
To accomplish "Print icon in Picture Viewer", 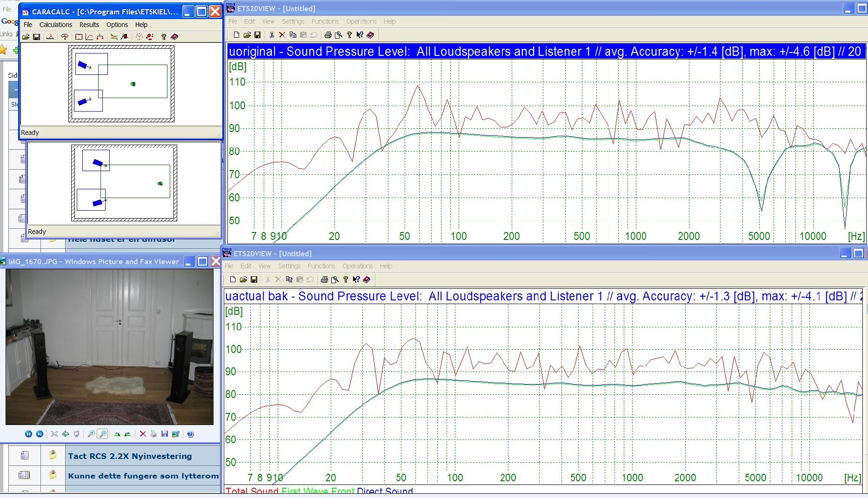I will [x=154, y=434].
